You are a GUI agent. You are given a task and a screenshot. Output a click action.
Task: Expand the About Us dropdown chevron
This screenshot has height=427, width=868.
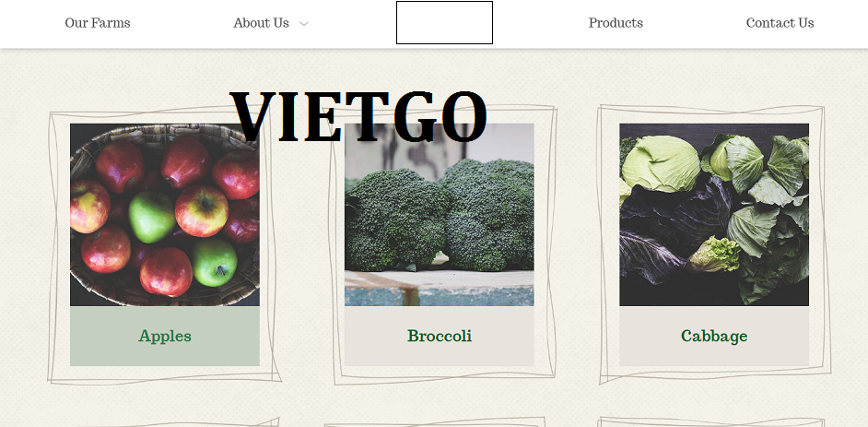(303, 23)
